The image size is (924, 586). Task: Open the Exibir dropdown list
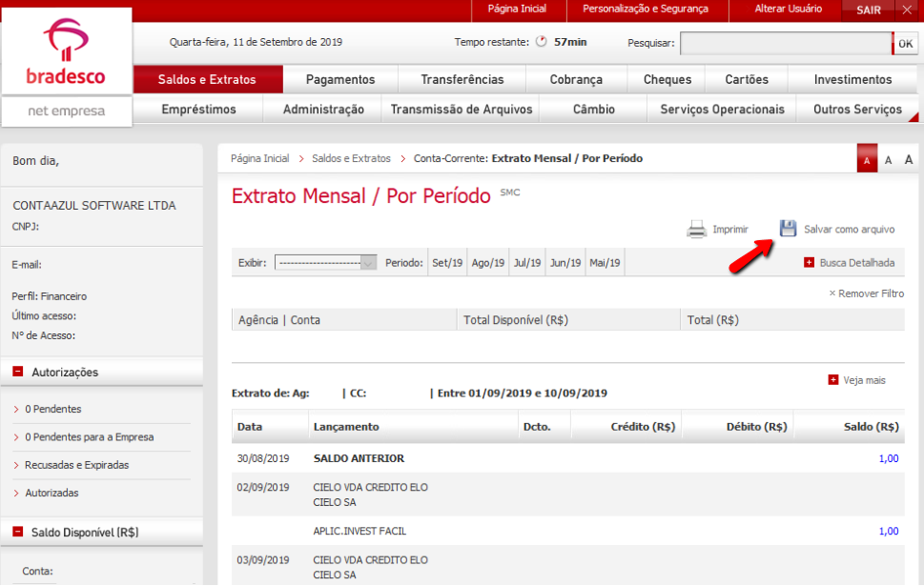tap(326, 263)
